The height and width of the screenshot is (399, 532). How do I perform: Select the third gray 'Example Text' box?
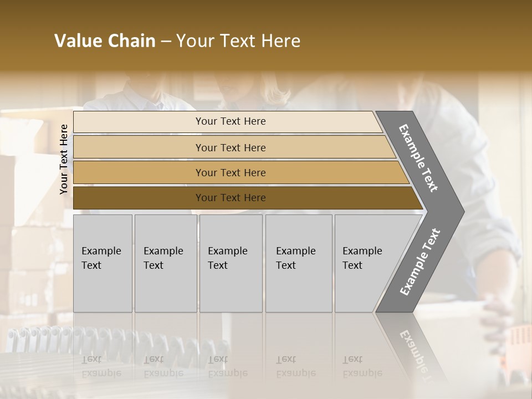coord(231,263)
